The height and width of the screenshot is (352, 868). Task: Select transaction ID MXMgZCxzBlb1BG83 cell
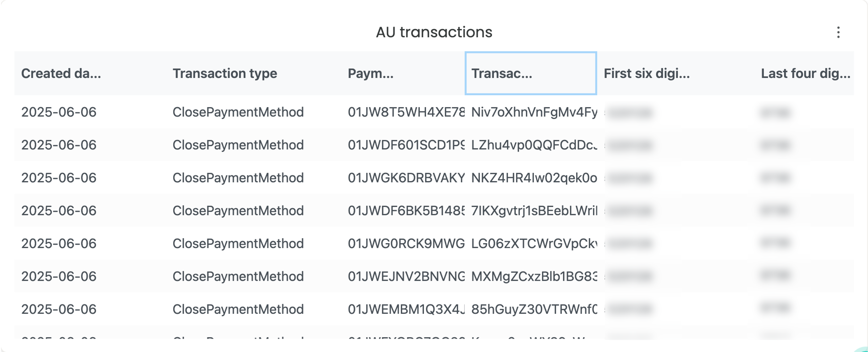(534, 276)
